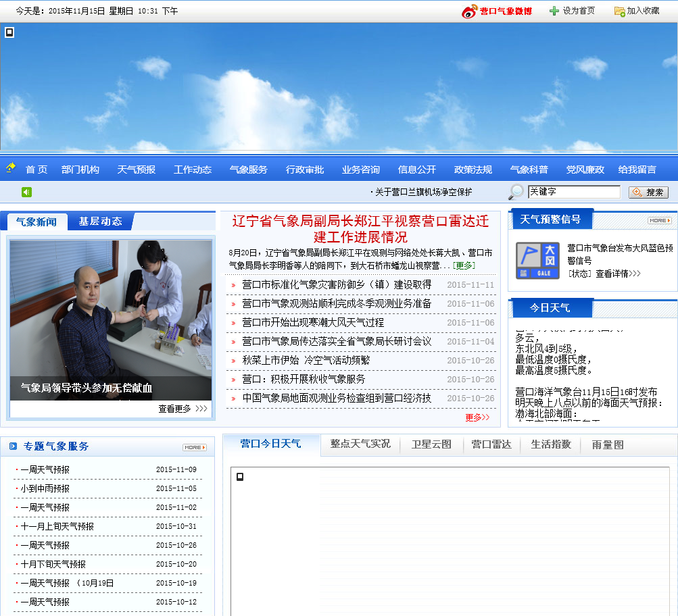Open the 大风 GALE blue warning icon

tap(537, 260)
